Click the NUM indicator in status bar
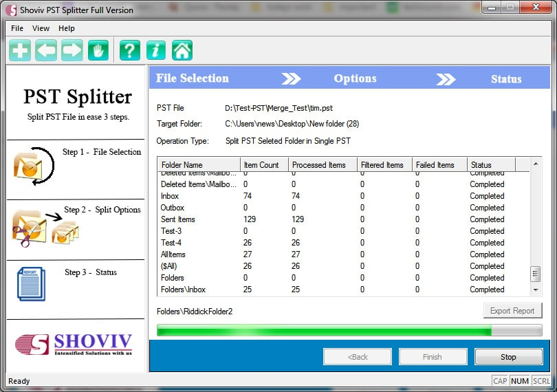This screenshot has width=557, height=392. [520, 381]
